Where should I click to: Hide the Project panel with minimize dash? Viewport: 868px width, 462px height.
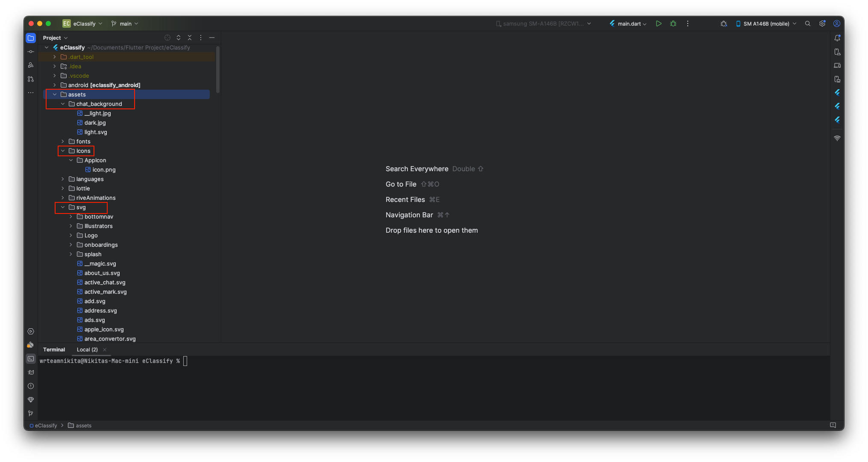point(212,38)
